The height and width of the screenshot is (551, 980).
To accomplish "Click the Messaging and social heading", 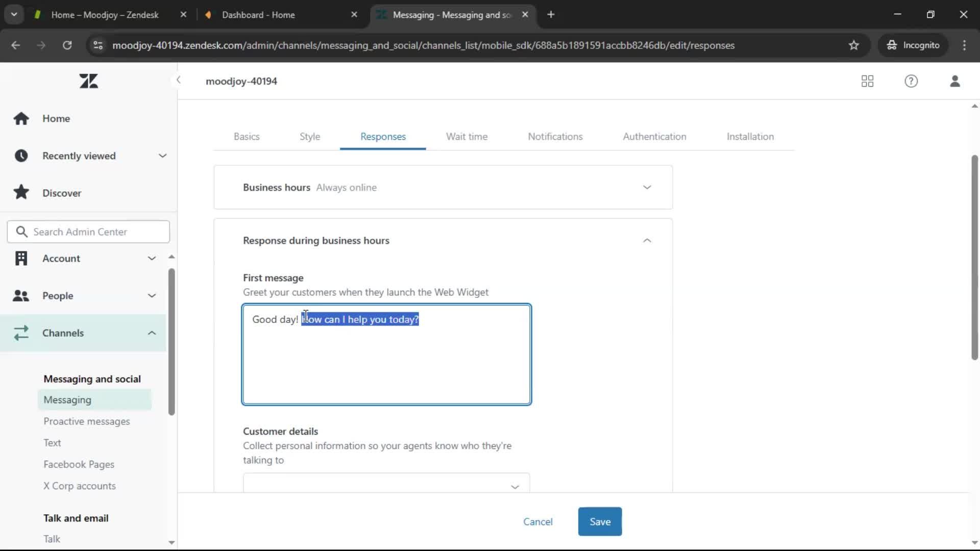I will point(92,379).
